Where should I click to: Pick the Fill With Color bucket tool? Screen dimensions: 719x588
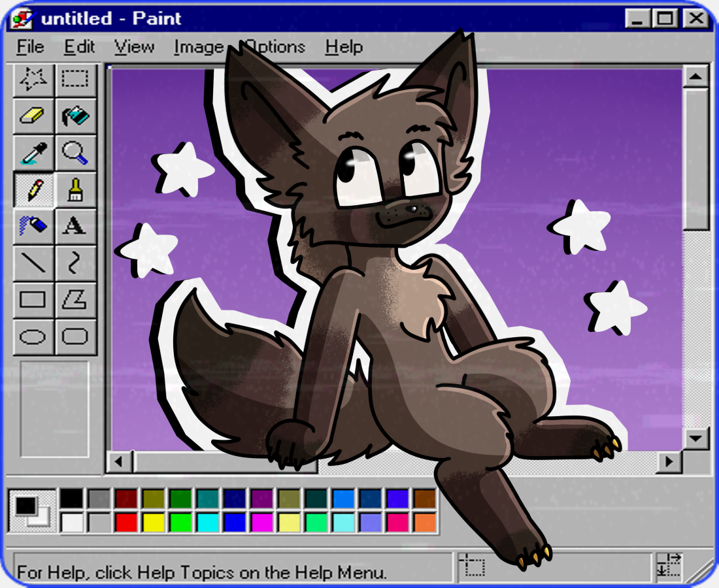coord(75,116)
